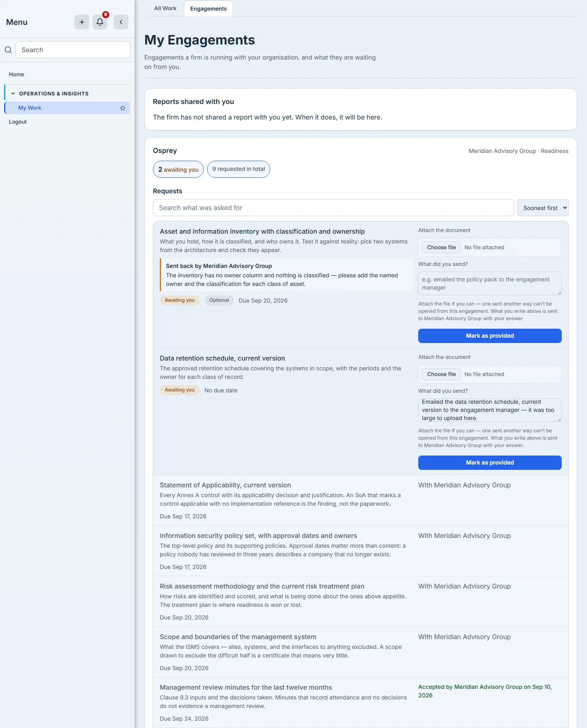Mark Data retention schedule as provided

click(x=490, y=462)
